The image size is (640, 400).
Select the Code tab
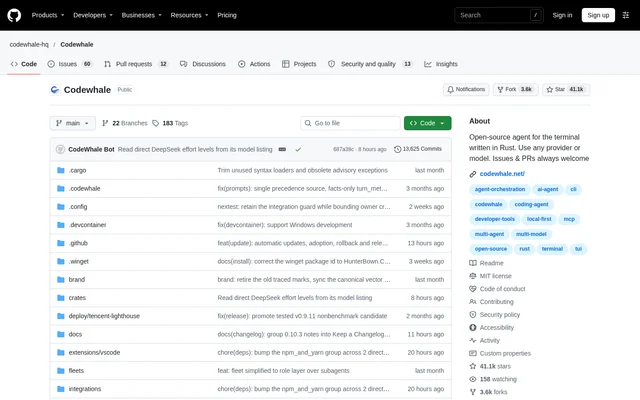click(24, 64)
